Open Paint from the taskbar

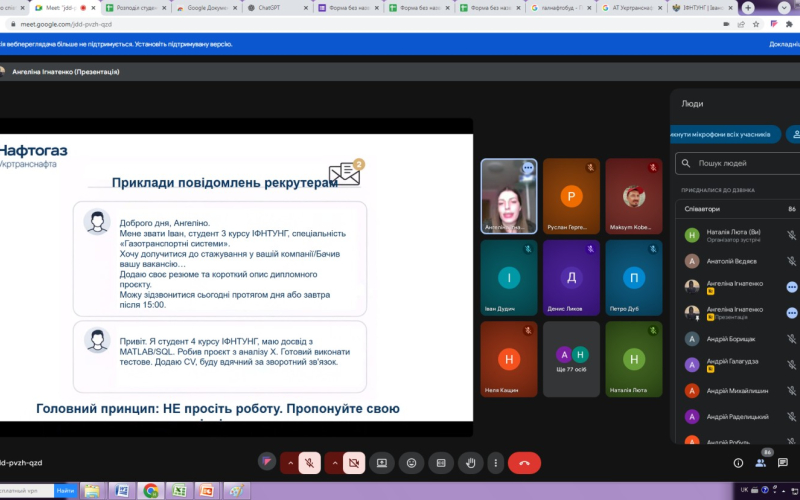(x=236, y=491)
